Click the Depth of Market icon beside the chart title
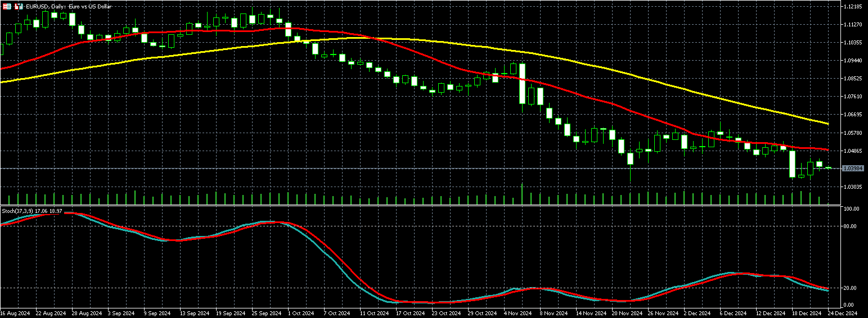 coord(19,6)
